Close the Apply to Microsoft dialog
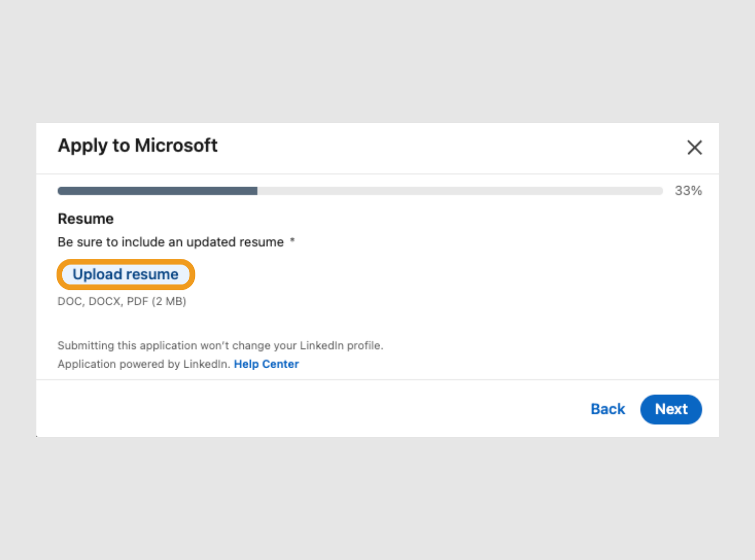Image resolution: width=755 pixels, height=560 pixels. (694, 147)
